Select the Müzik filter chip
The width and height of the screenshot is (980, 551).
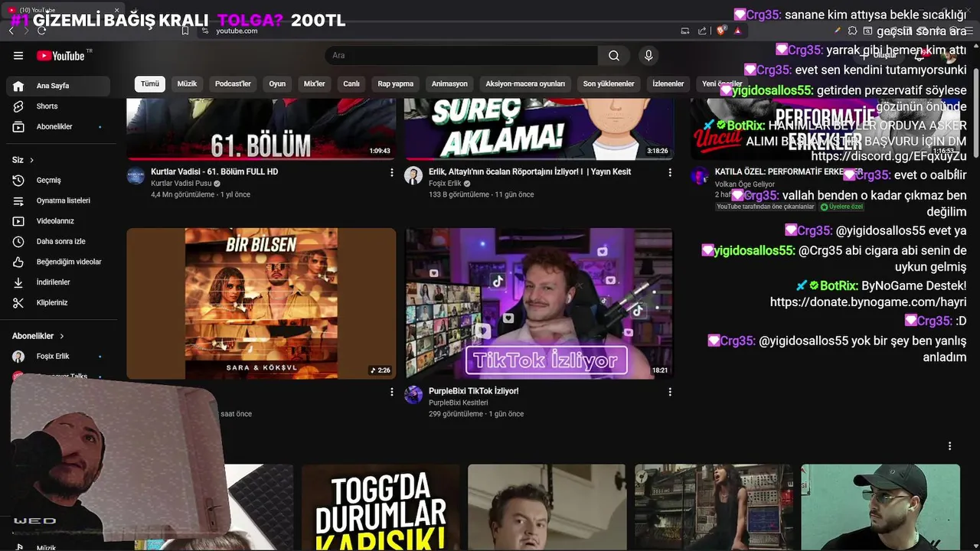tap(187, 84)
